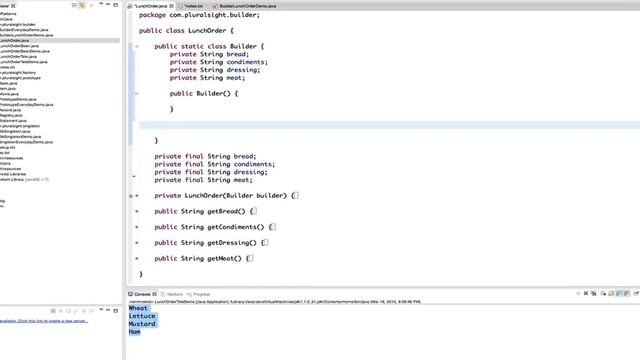Maximize the Servers panel
Image resolution: width=640 pixels, height=360 pixels.
tap(116, 311)
